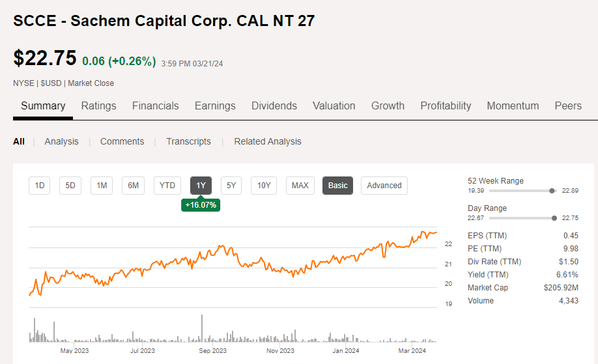
Task: Open the Financials tab
Action: coord(155,105)
